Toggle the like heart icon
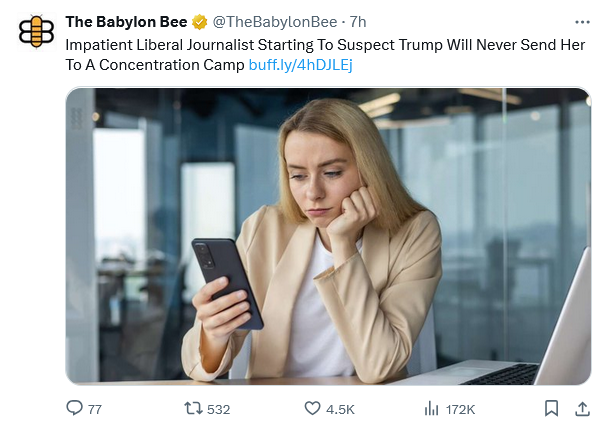 (x=312, y=408)
